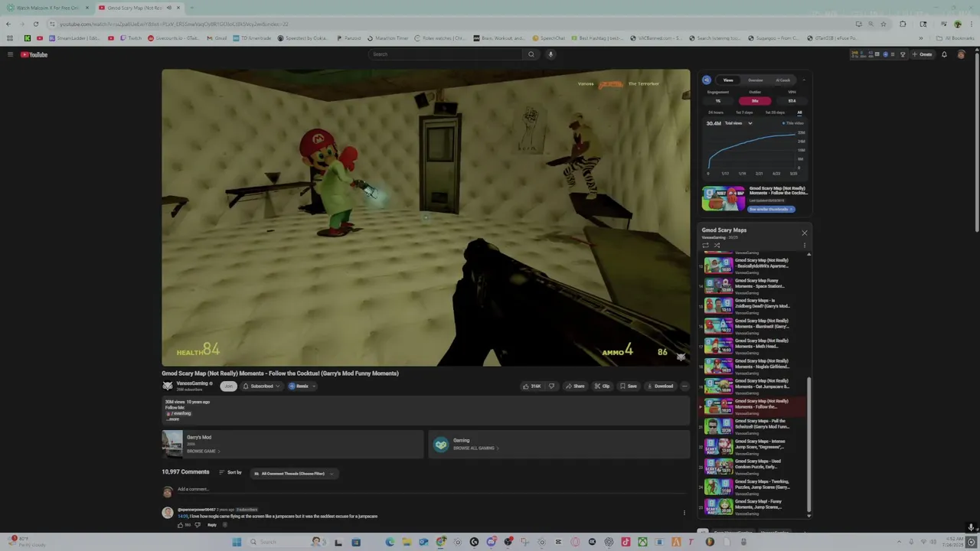Open the VanossGaming channel avatar
The image size is (980, 551).
(x=168, y=386)
